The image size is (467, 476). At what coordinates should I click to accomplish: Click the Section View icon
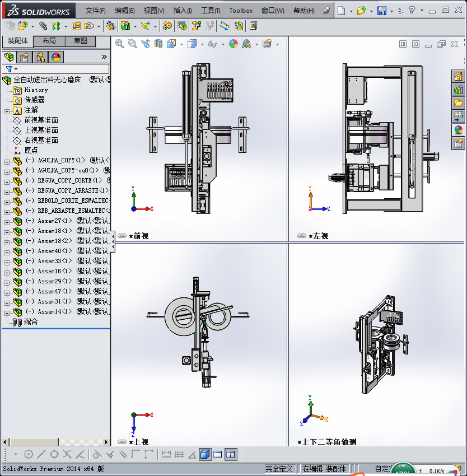[x=158, y=44]
